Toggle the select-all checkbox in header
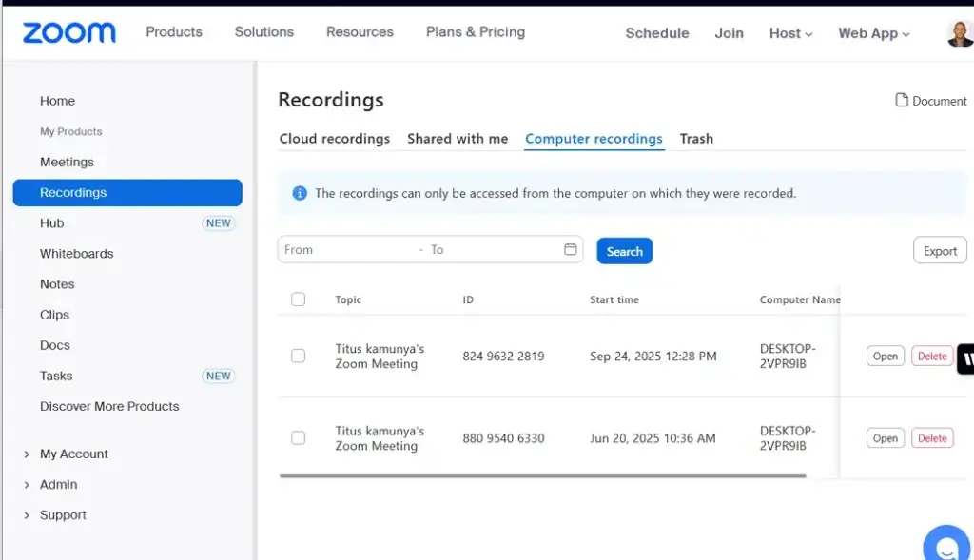 click(x=299, y=299)
